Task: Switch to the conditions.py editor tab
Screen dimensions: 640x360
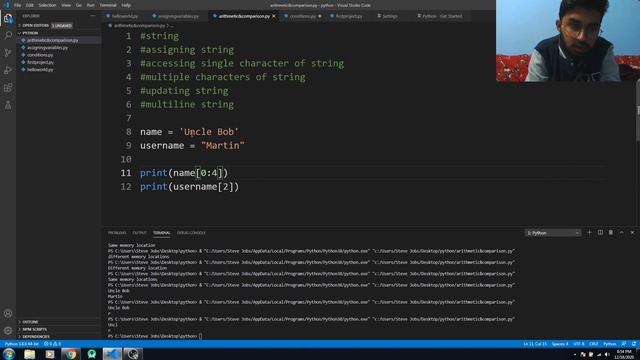Action: tap(302, 16)
